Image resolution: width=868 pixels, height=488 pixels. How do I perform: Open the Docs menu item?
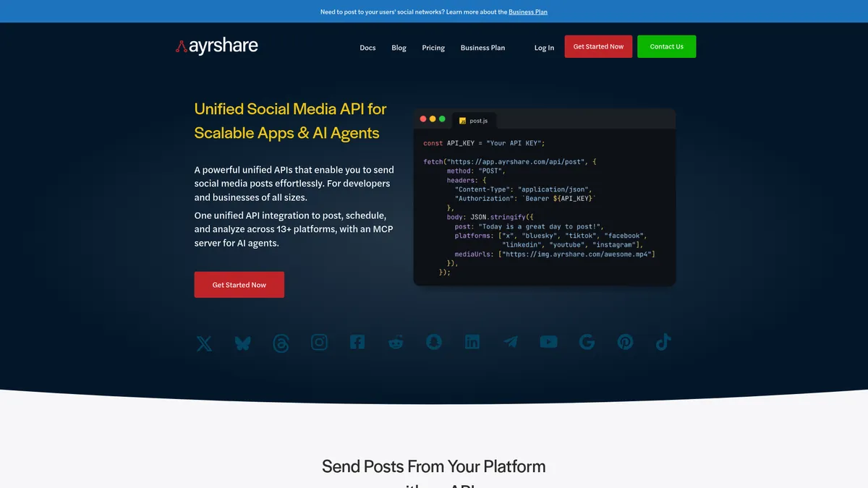point(367,48)
